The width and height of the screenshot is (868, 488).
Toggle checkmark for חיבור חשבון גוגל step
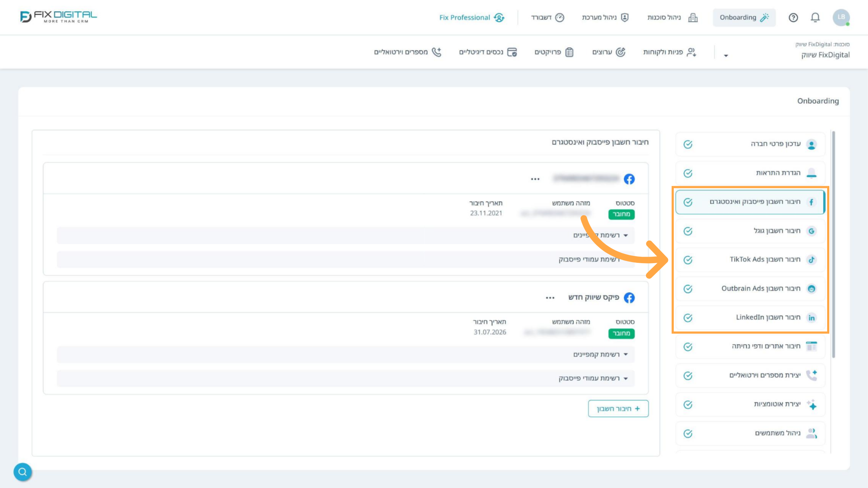(688, 231)
